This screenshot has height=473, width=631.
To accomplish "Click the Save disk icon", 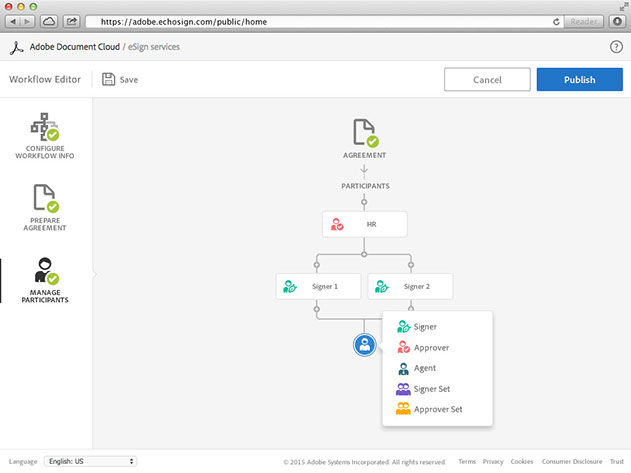I will pyautogui.click(x=108, y=79).
